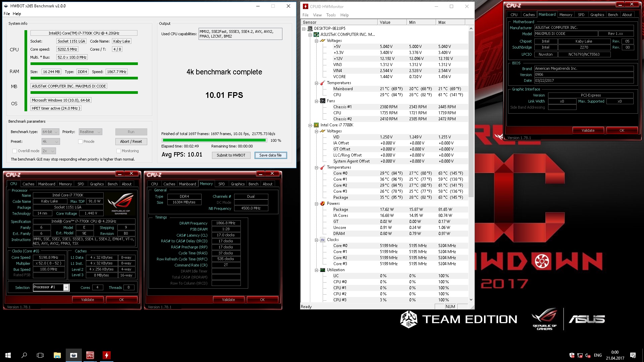This screenshot has height=362, width=644.
Task: Click Submit to HWBOT button
Action: 231,155
